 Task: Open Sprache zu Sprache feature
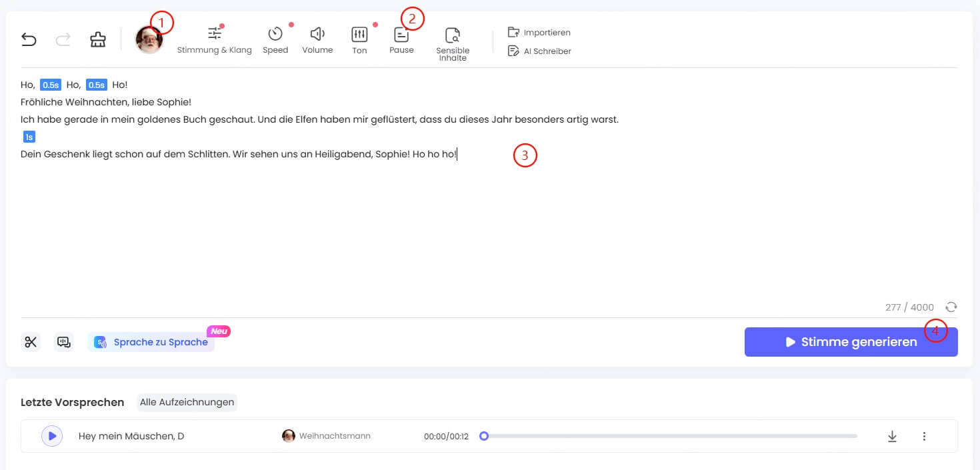pos(151,342)
